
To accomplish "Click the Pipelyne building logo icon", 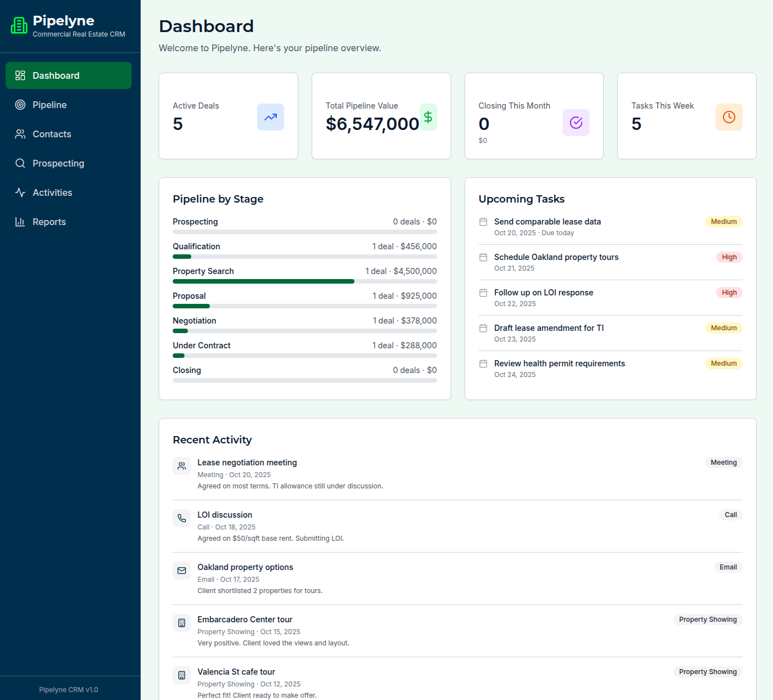I will click(19, 26).
